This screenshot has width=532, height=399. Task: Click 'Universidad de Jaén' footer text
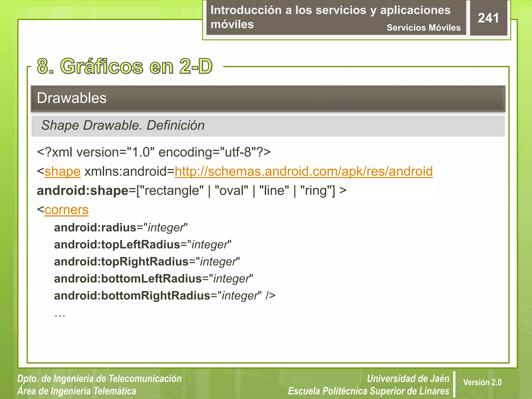click(408, 379)
